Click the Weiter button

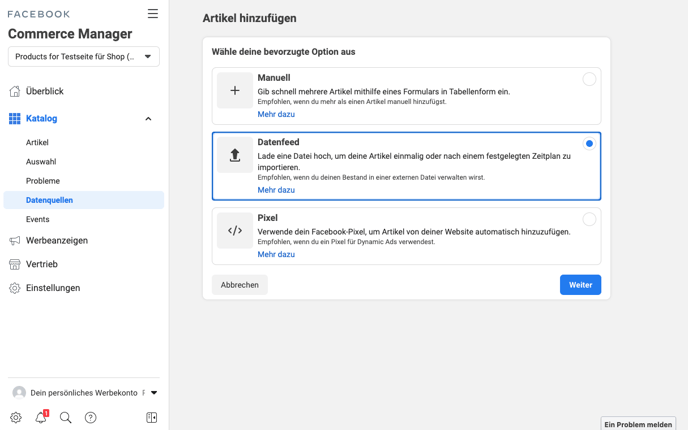[x=580, y=285]
